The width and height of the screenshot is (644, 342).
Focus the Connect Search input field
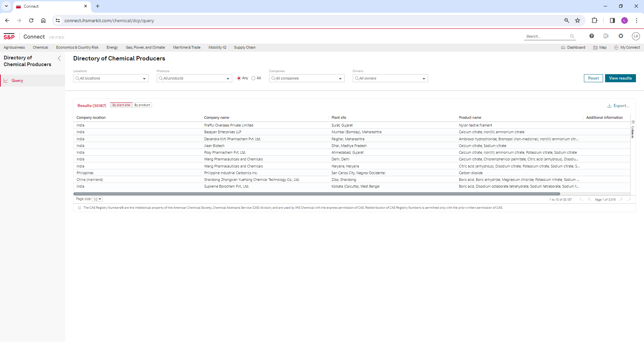pos(547,36)
